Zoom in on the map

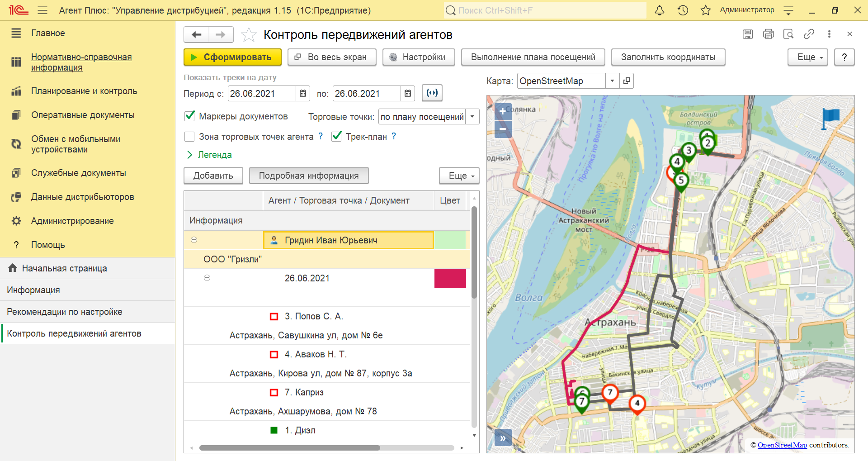pos(503,111)
